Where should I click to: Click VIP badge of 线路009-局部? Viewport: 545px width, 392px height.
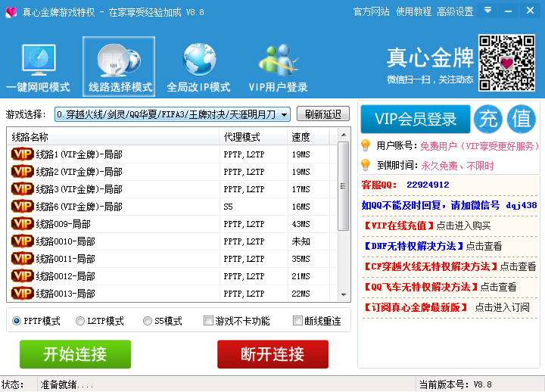[x=23, y=223]
